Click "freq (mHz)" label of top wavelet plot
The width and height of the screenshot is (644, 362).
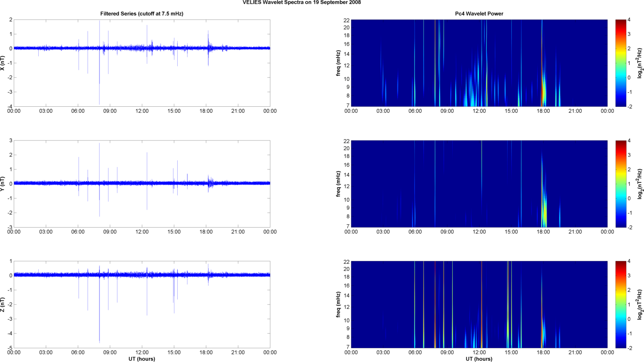click(x=338, y=63)
